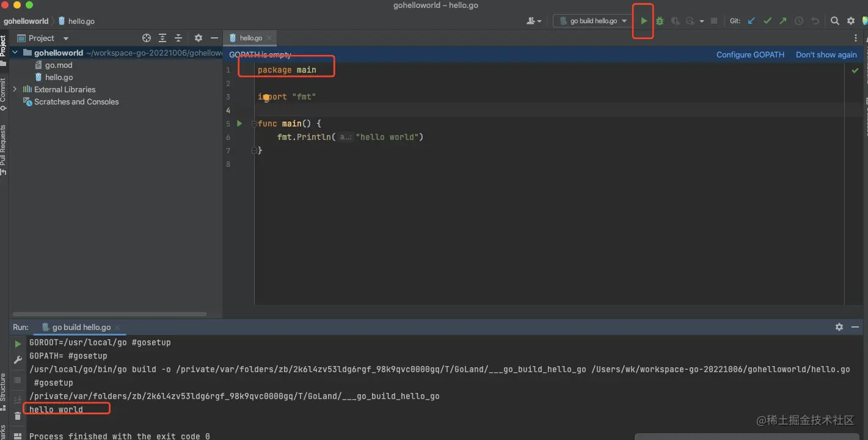Expand External Libraries node

pos(15,89)
